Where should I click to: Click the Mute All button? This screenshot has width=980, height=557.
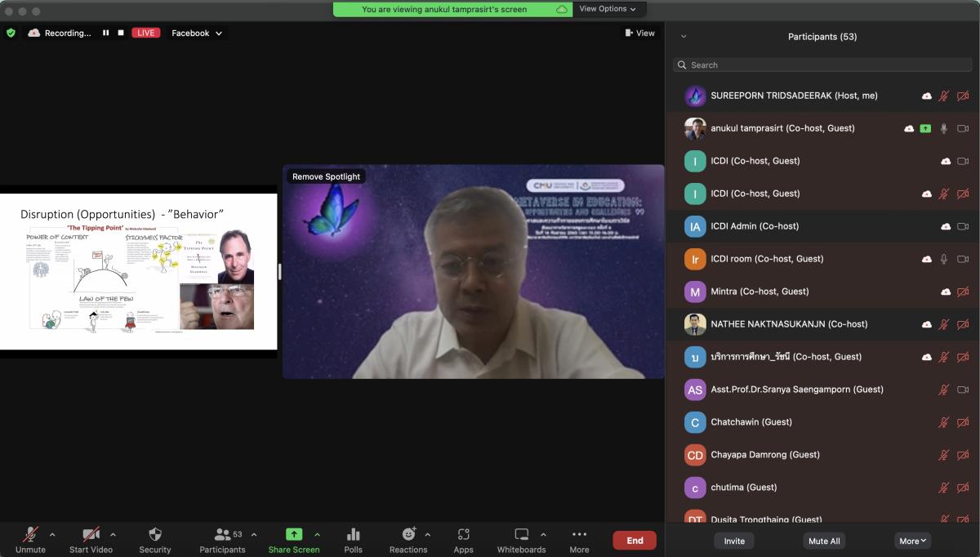click(824, 541)
